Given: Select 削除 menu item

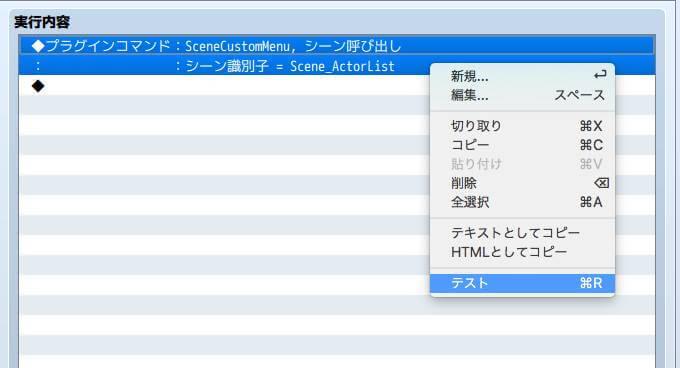Looking at the screenshot, I should (x=522, y=183).
